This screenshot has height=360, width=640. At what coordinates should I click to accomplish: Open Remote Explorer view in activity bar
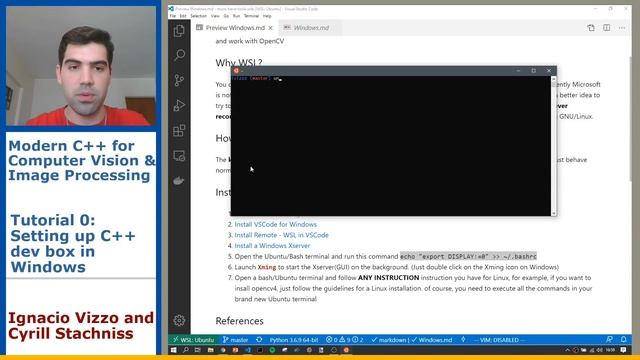coord(179,156)
